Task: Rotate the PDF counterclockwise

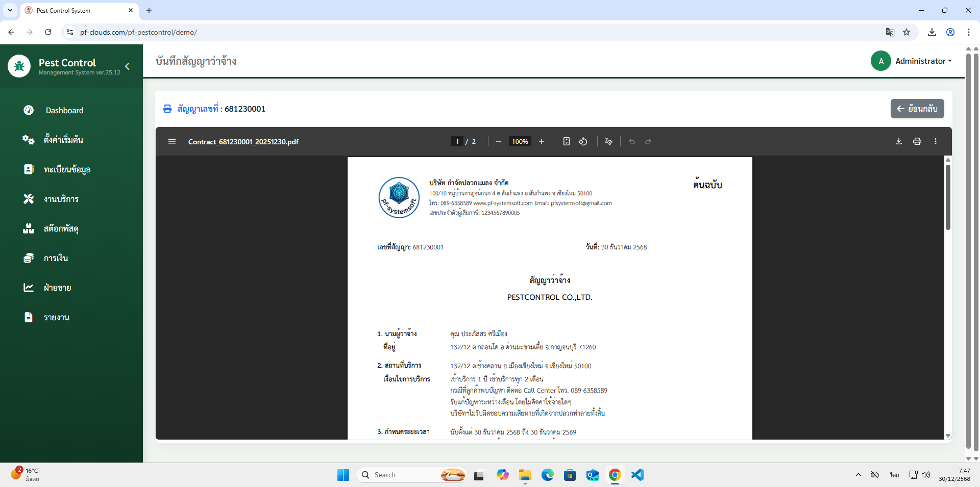Action: coord(583,141)
